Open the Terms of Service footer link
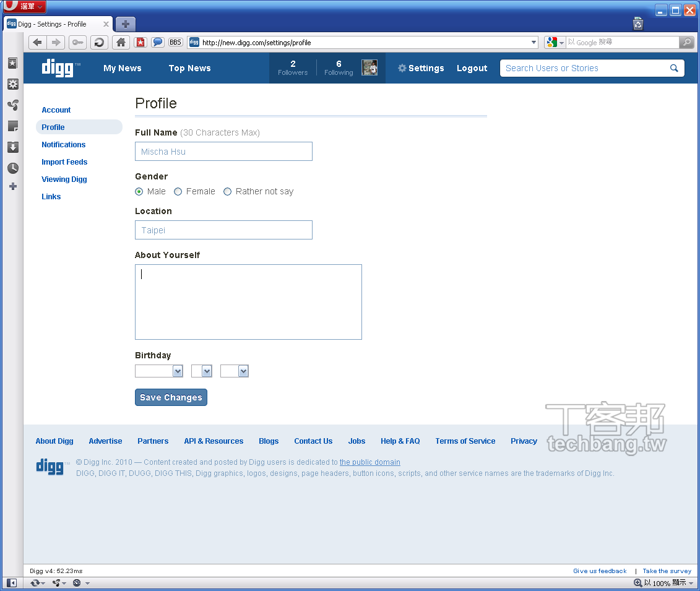Screen dimensions: 700x591 click(465, 441)
